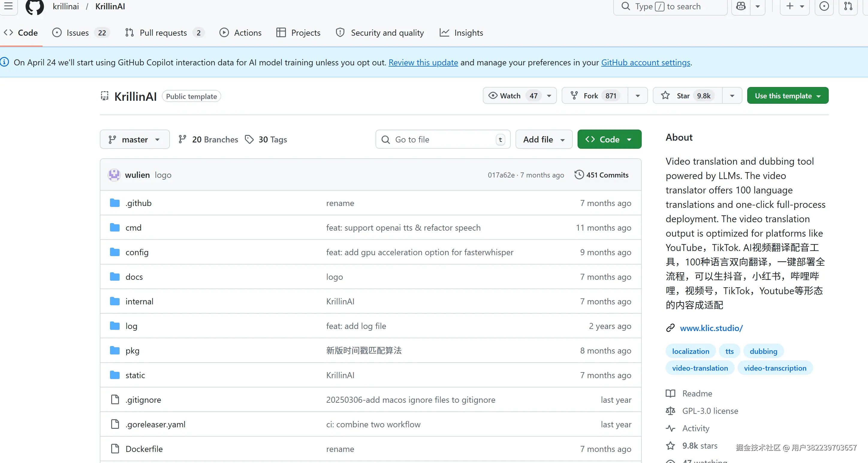Open pull requests icon in top-right header
Image resolution: width=868 pixels, height=463 pixels.
[x=848, y=6]
